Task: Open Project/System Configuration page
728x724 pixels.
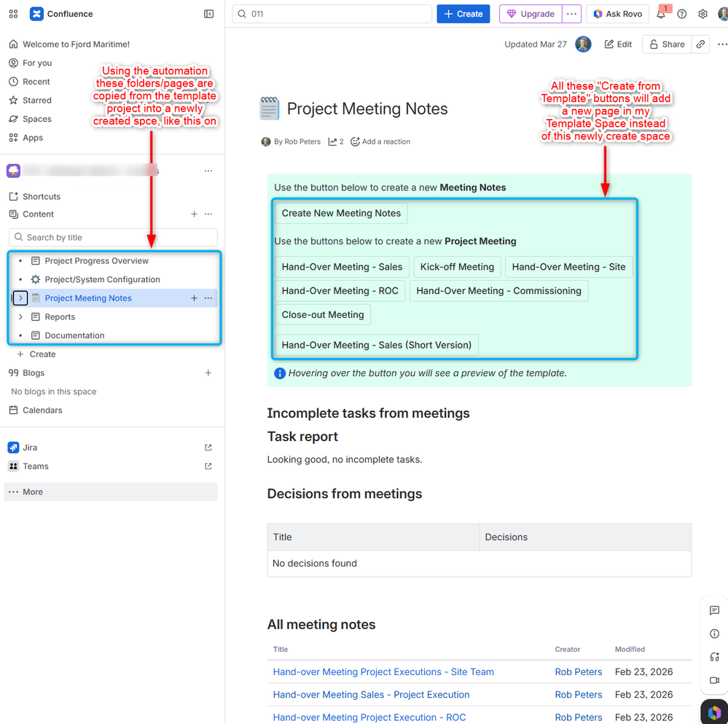Action: click(x=102, y=279)
